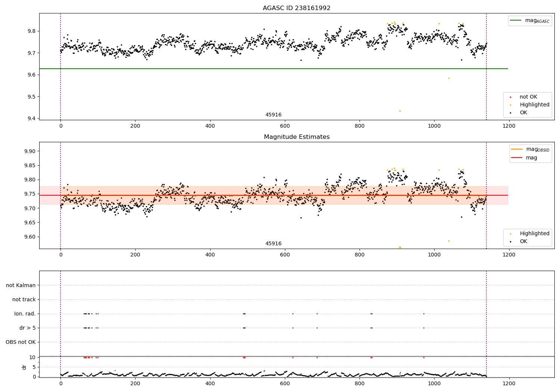Click the 'not Kalman' axis label
Screen dimensions: 560x392
click(x=21, y=285)
